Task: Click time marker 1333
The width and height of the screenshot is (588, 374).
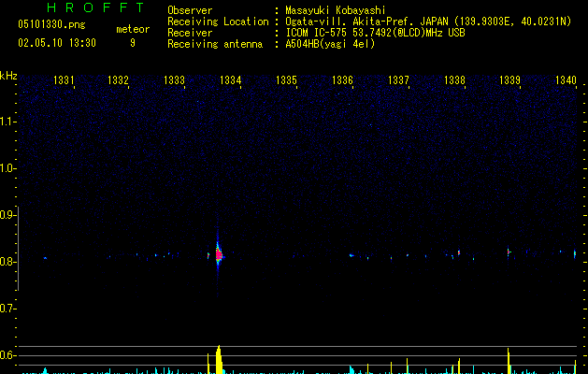Action: (175, 80)
